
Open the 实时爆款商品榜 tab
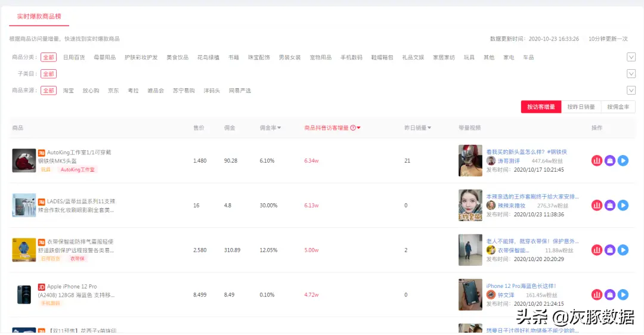(x=39, y=17)
